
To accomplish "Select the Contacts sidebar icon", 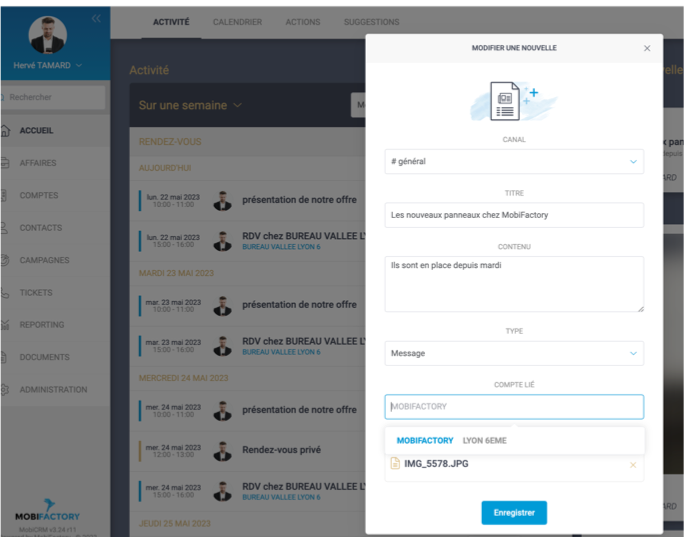I will click(x=5, y=228).
